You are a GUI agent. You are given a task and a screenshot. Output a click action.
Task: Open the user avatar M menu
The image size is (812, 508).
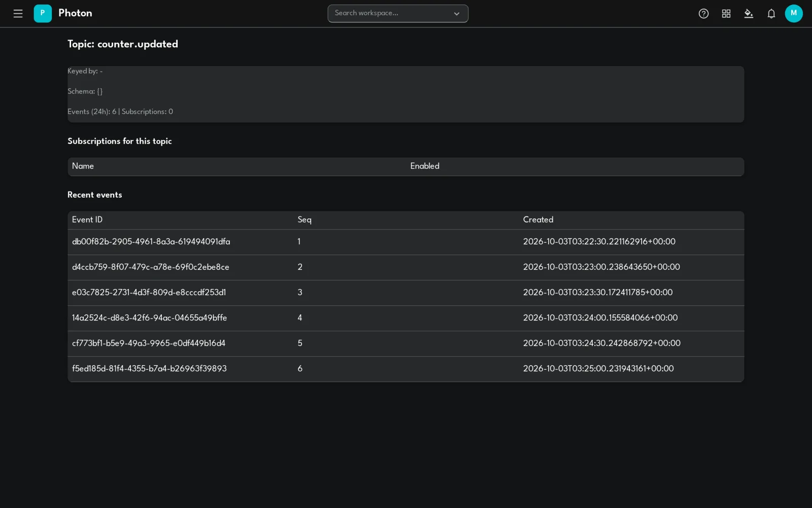794,13
